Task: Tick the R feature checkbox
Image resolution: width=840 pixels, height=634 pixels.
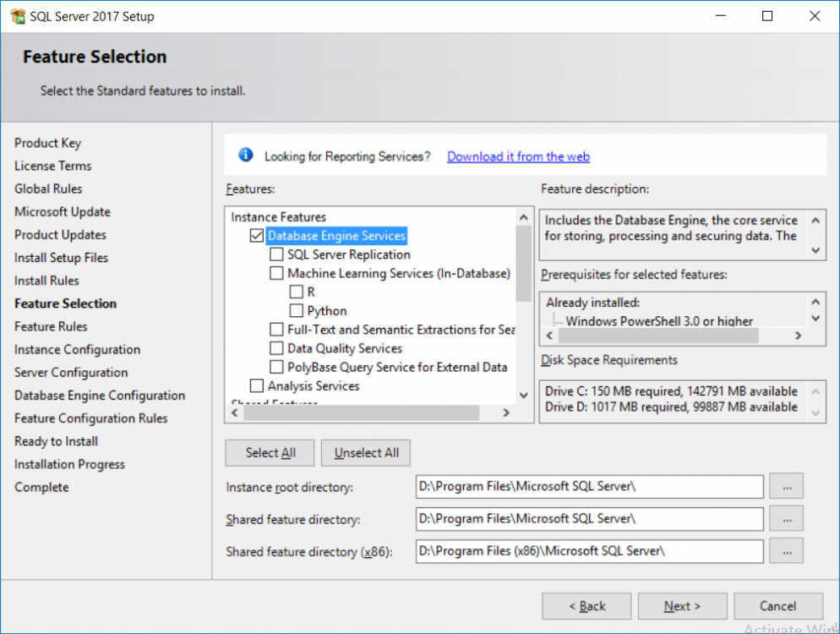Action: (297, 292)
